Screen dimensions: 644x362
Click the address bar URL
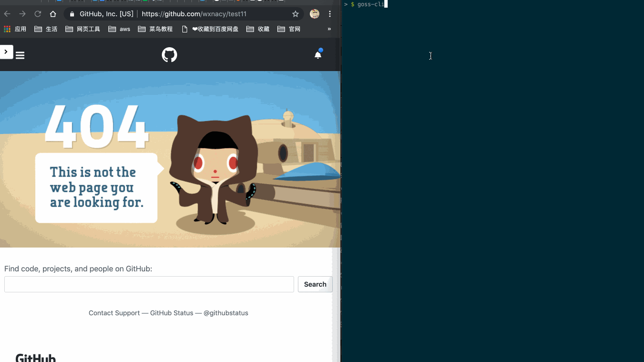194,14
